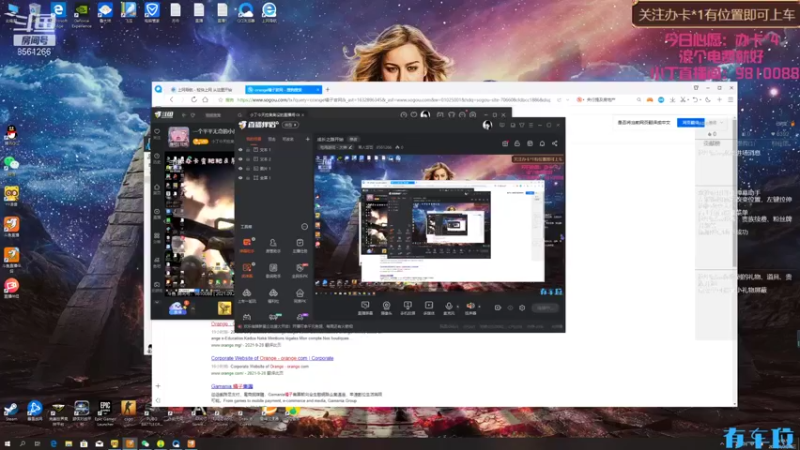Viewport: 800px width, 450px height.
Task: Open user avatar in streaming app title bar
Action: (x=487, y=125)
